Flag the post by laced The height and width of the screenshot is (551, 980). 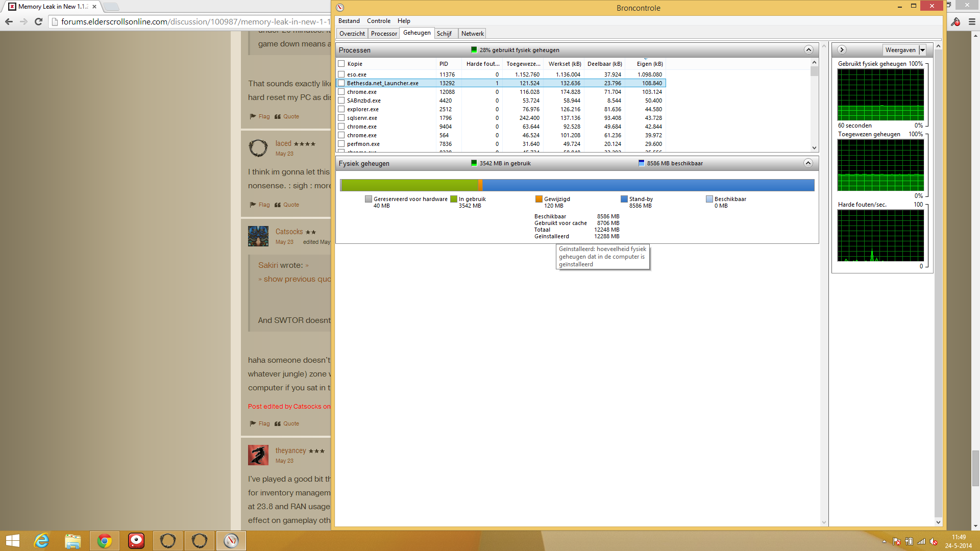(260, 205)
